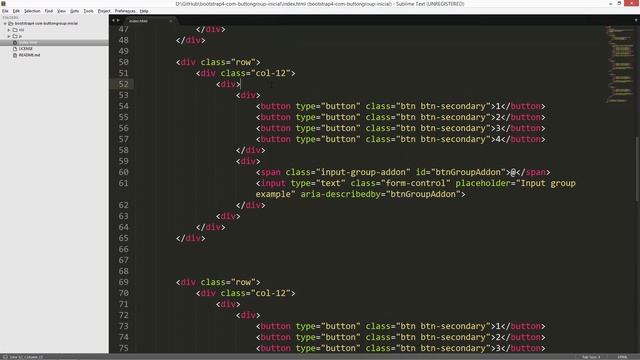Open the File menu
The image size is (640, 360).
pyautogui.click(x=5, y=11)
